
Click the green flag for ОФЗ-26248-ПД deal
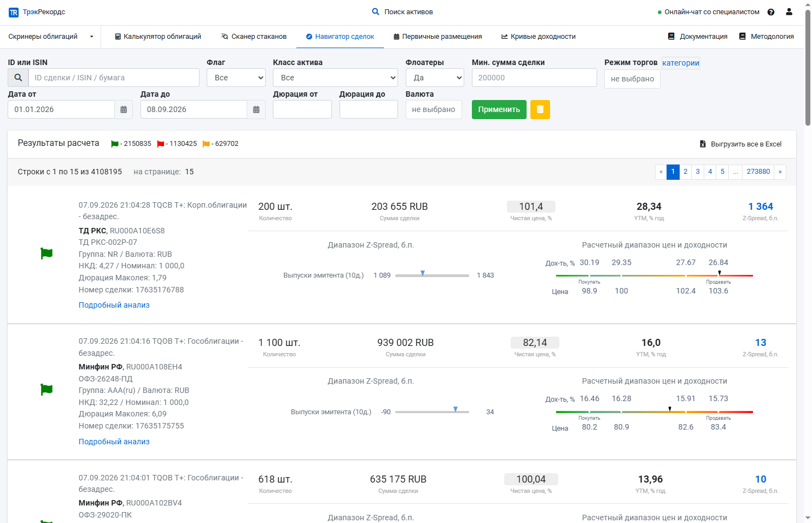coord(46,390)
